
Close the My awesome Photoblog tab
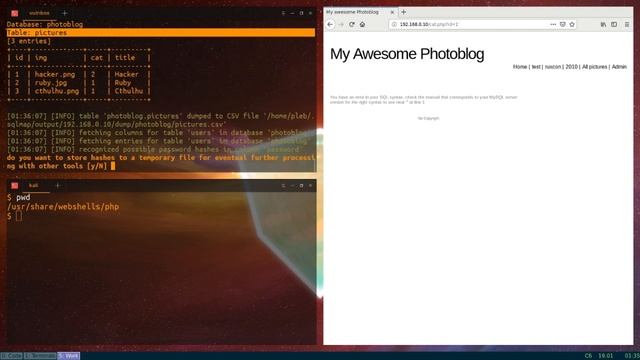(392, 12)
